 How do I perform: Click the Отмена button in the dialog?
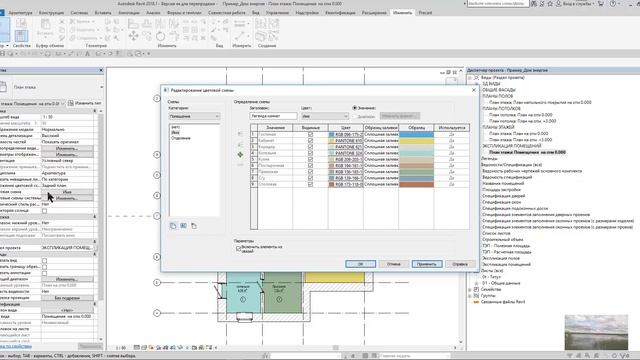(x=393, y=264)
